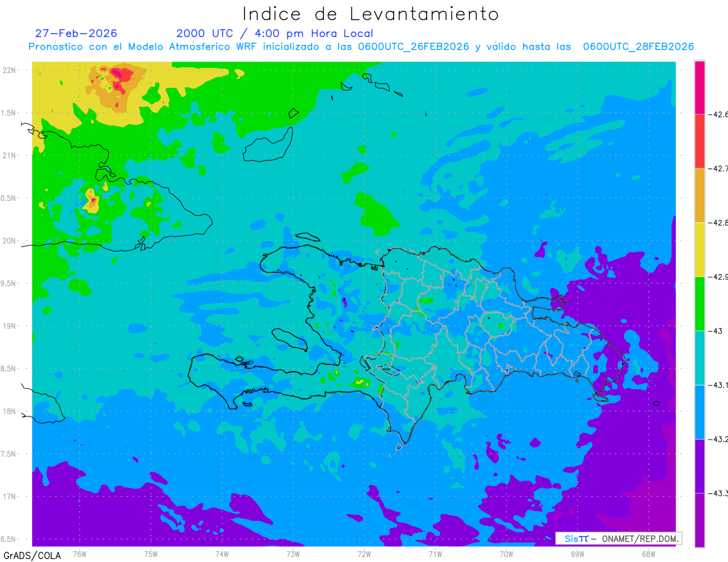This screenshot has height=562, width=728.
Task: Click the yellow segment of the color scale
Action: pyautogui.click(x=699, y=249)
